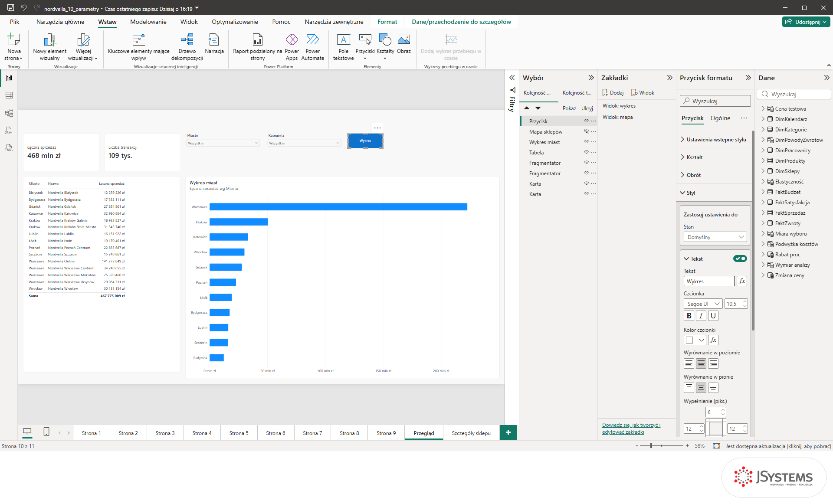Open the Segoe UI font dropdown
Image resolution: width=833 pixels, height=504 pixels.
(x=703, y=304)
